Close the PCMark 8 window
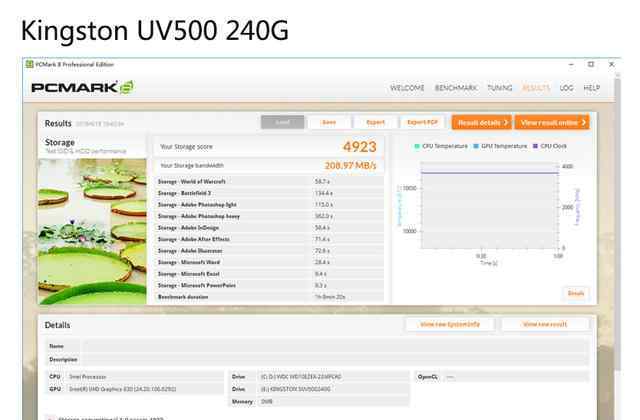The width and height of the screenshot is (640, 420). coord(611,64)
